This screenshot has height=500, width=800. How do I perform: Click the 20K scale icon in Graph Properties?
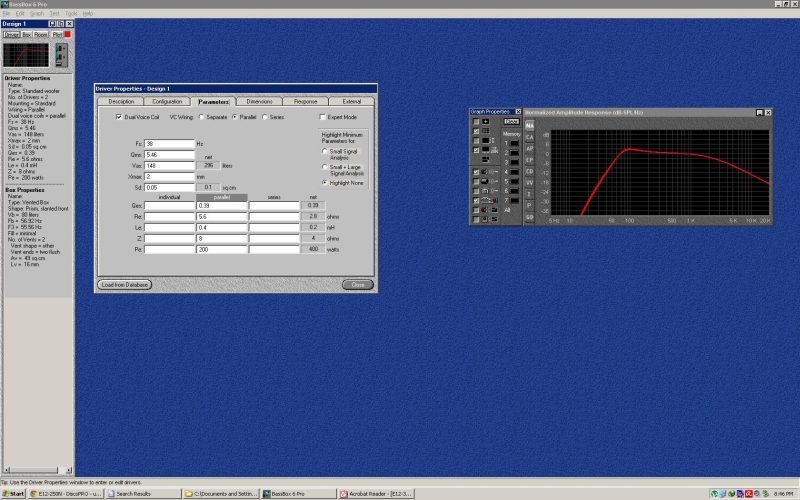click(488, 150)
